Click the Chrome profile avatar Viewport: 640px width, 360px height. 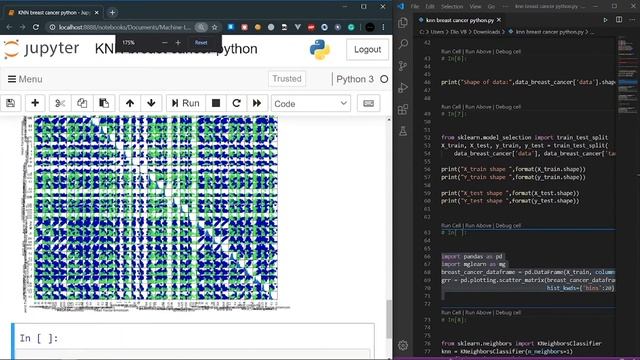pos(370,27)
